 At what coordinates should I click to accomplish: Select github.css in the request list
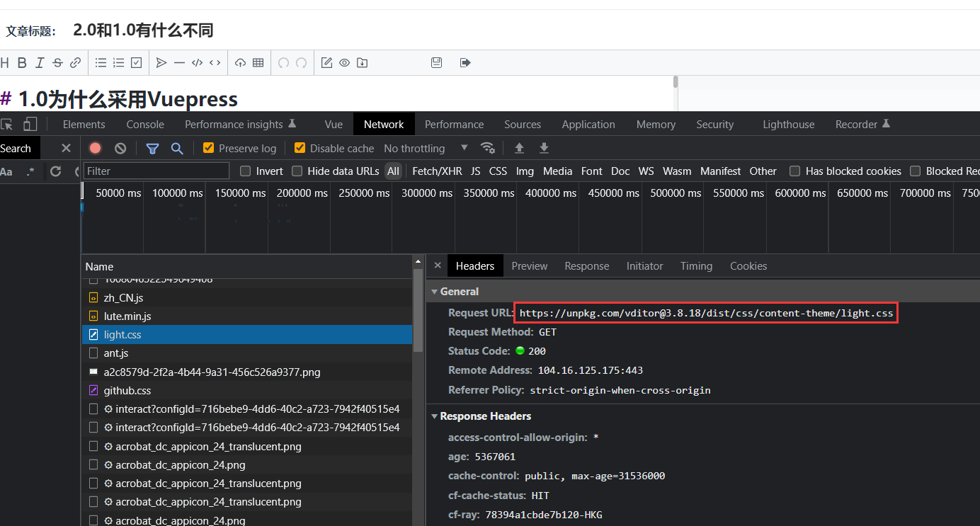pyautogui.click(x=127, y=390)
